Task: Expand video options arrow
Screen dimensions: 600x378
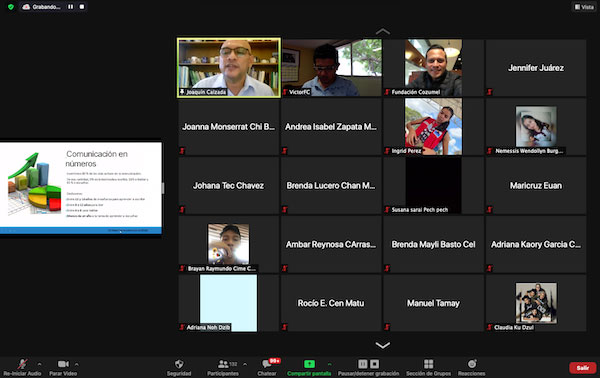Action: click(77, 364)
